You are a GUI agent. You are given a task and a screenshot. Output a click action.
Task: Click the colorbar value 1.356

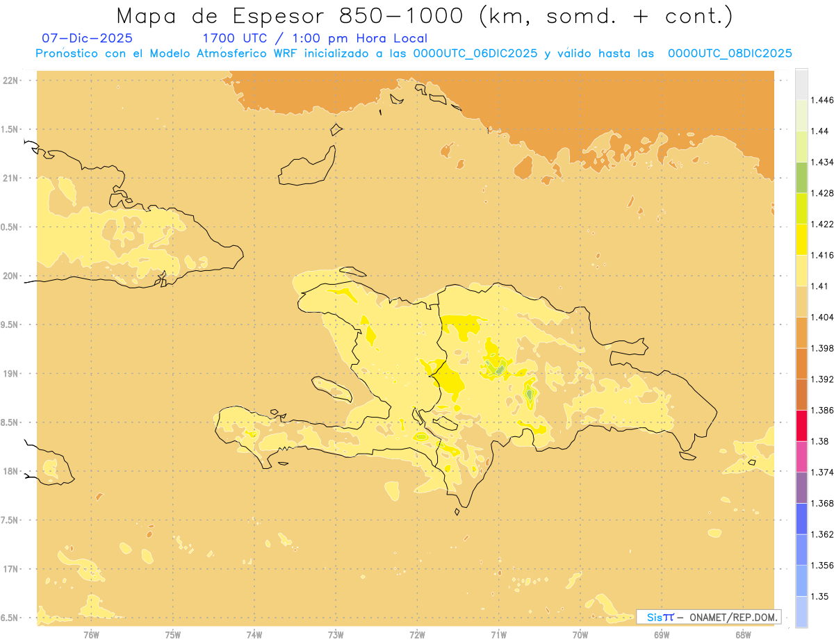click(x=821, y=565)
